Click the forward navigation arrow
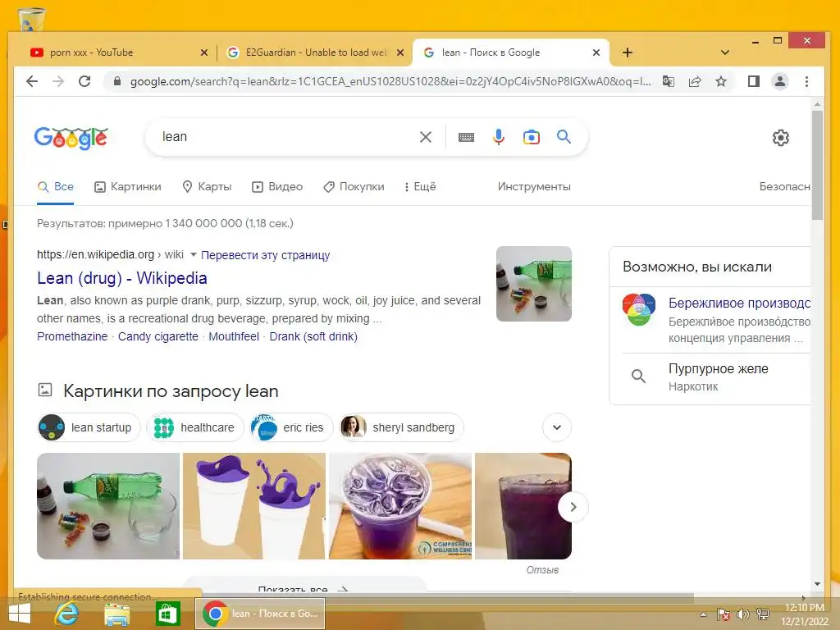Screen dimensions: 840x630 point(58,81)
